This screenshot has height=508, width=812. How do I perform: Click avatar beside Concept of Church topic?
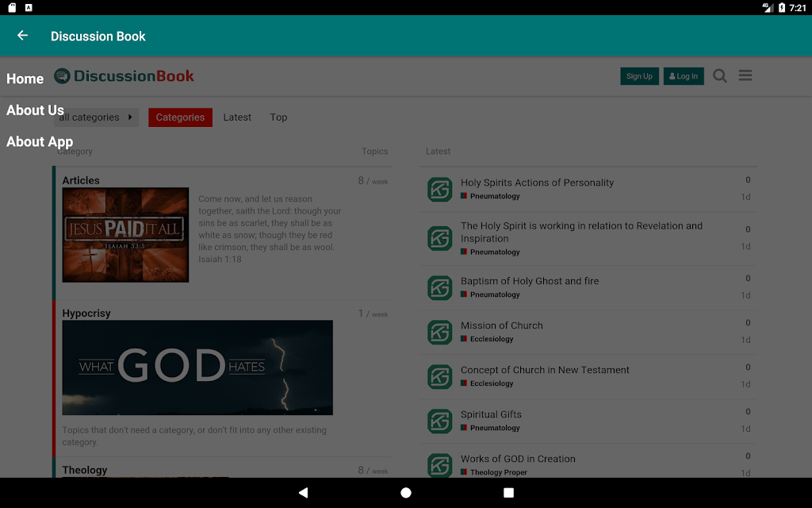coord(439,377)
